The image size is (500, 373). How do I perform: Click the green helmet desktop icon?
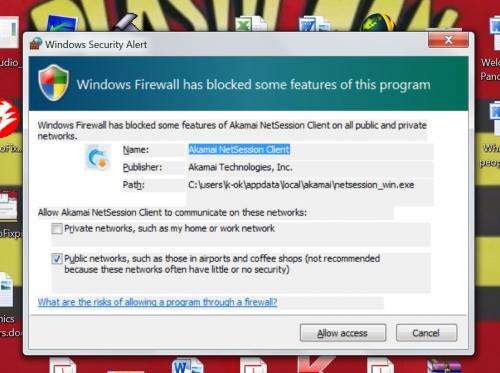tap(378, 23)
